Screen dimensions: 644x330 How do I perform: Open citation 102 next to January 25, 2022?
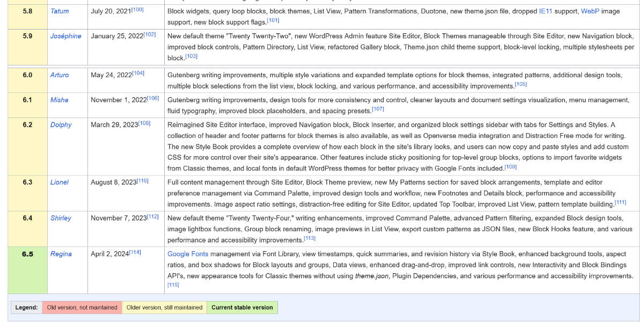coord(150,34)
